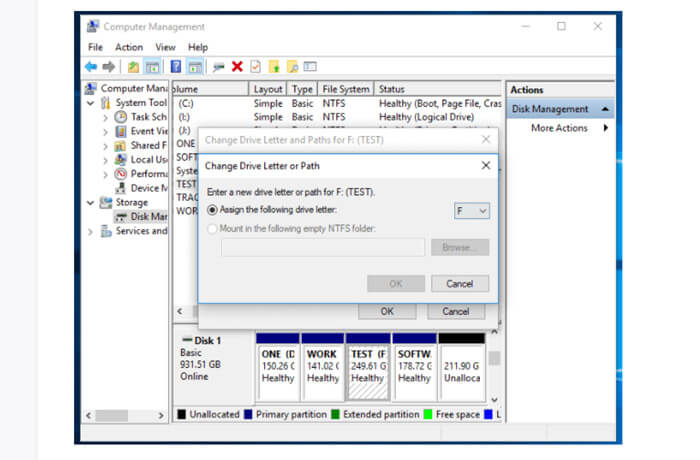This screenshot has height=460, width=700.
Task: Sort by the Type column header
Action: (x=302, y=89)
